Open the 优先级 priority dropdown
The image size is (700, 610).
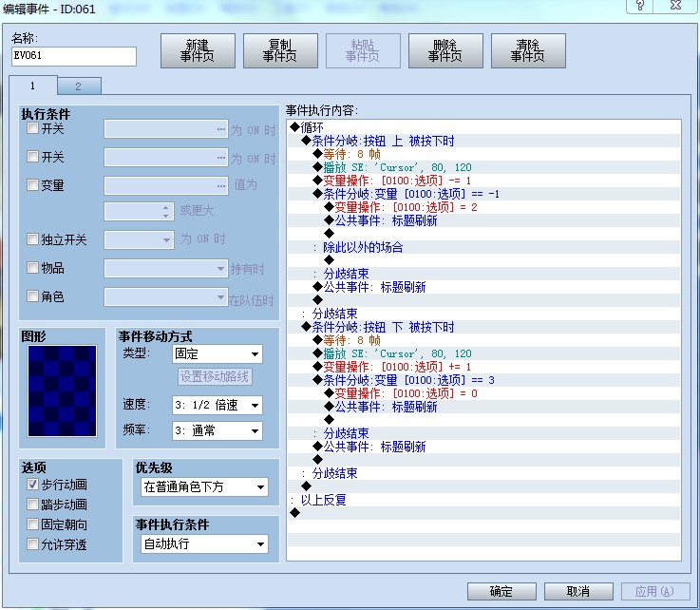pos(205,486)
